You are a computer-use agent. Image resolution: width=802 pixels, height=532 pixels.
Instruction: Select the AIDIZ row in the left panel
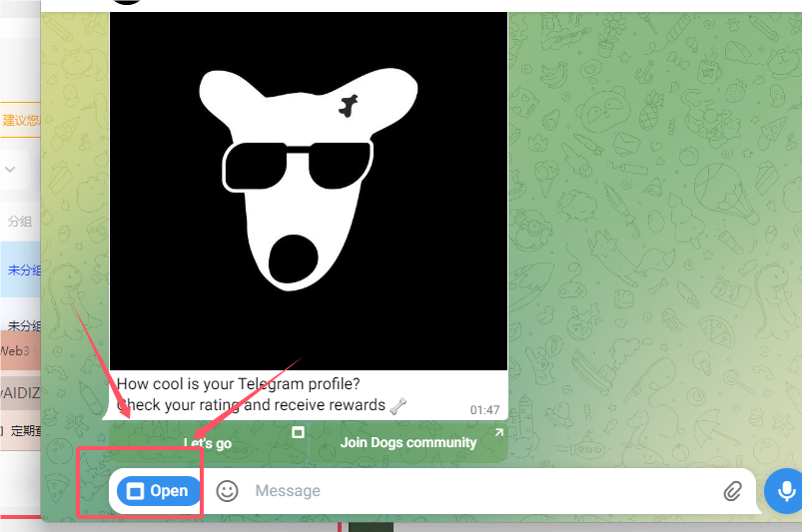click(20, 393)
